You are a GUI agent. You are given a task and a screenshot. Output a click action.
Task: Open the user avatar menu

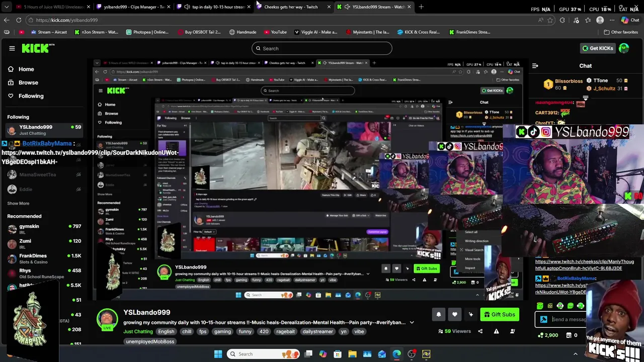coord(624,48)
